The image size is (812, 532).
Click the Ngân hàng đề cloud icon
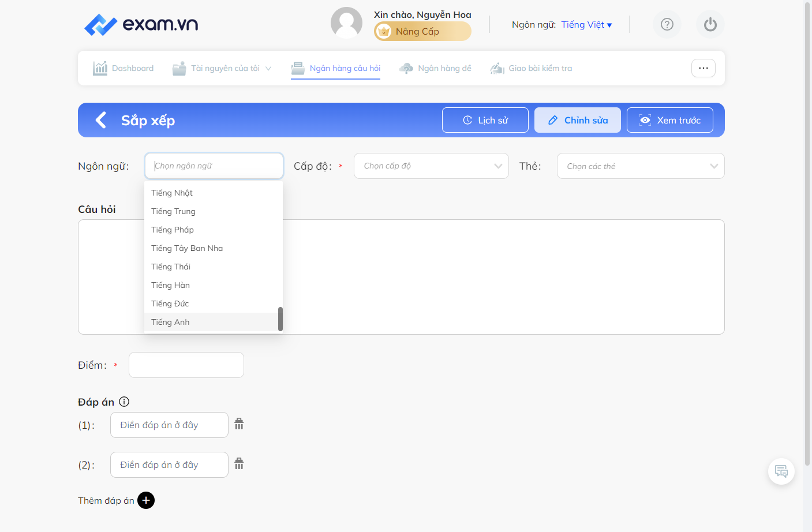406,68
